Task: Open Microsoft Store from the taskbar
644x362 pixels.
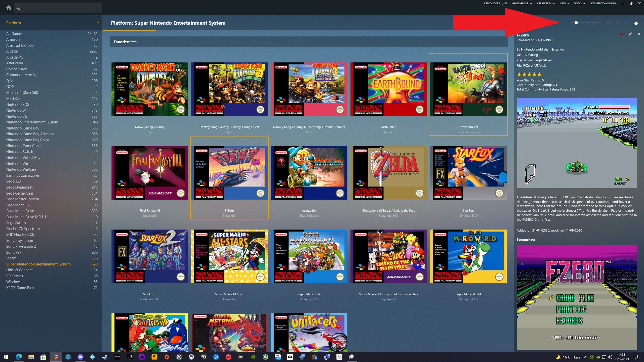Action: pyautogui.click(x=43, y=357)
